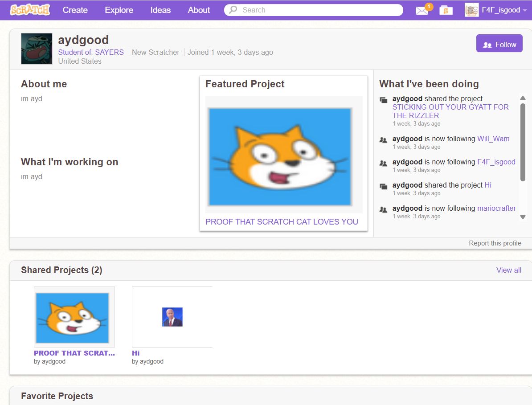Screen dimensions: 532x405
Task: Focus the Search input field
Action: (x=321, y=10)
